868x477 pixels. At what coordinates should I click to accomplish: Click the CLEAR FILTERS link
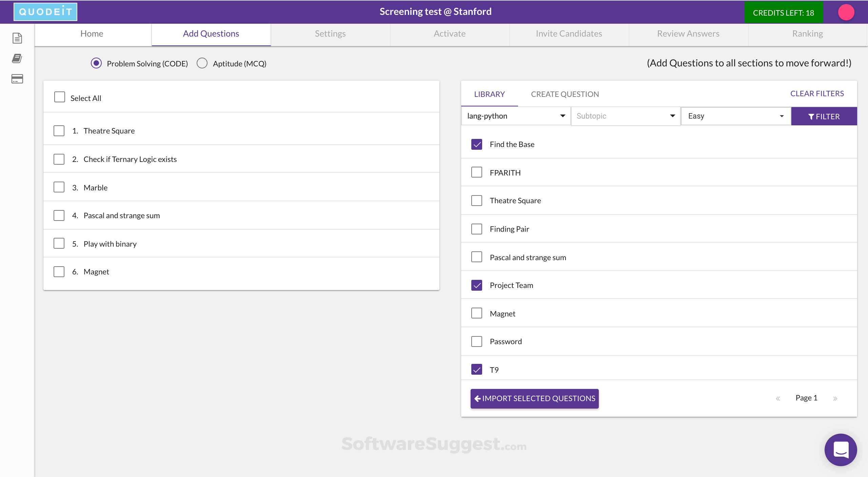pos(817,94)
